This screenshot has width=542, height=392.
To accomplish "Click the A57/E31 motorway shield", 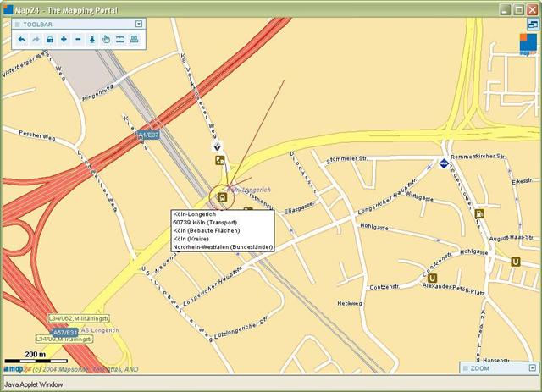I will click(x=65, y=333).
